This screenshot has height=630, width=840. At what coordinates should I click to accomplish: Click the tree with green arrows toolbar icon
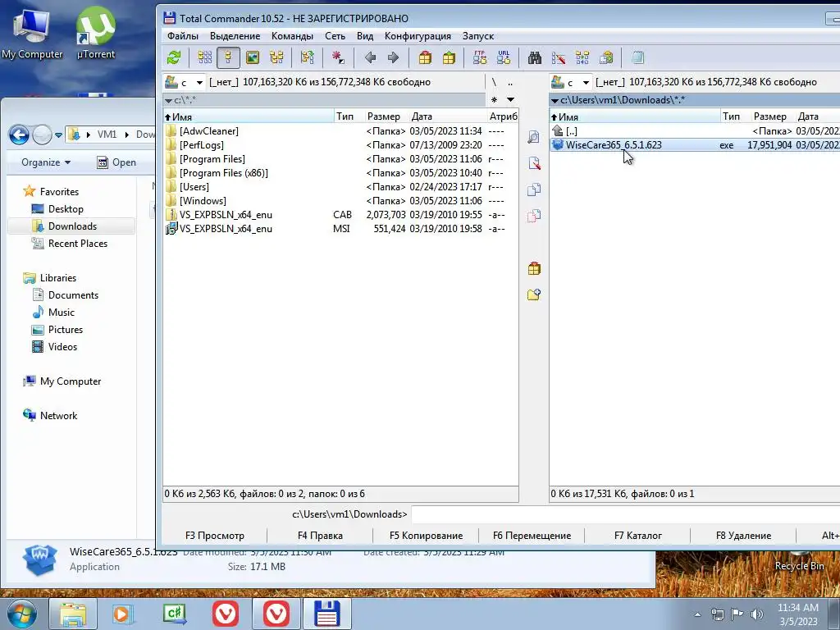pyautogui.click(x=308, y=57)
